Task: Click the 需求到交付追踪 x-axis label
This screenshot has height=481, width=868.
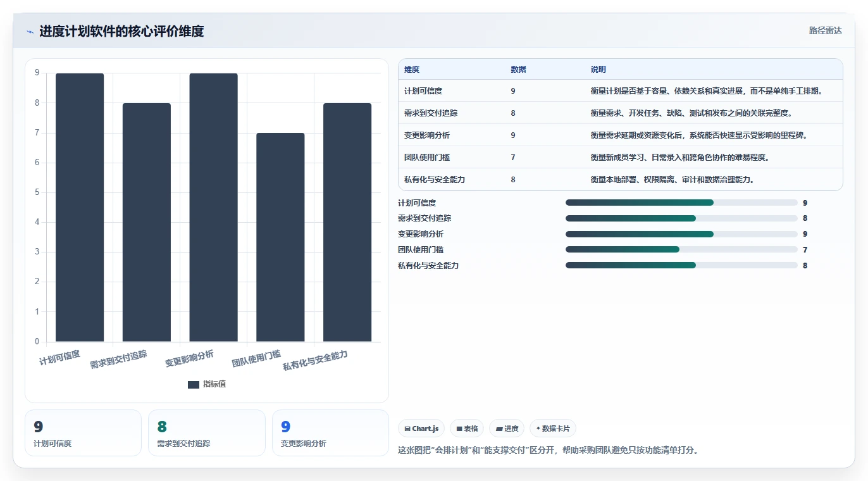Action: click(x=119, y=359)
